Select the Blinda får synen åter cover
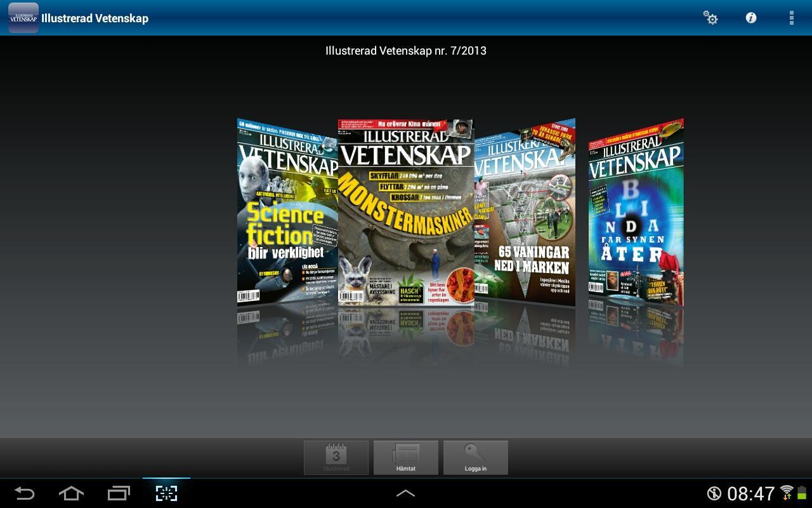The height and width of the screenshot is (508, 812). click(x=636, y=213)
